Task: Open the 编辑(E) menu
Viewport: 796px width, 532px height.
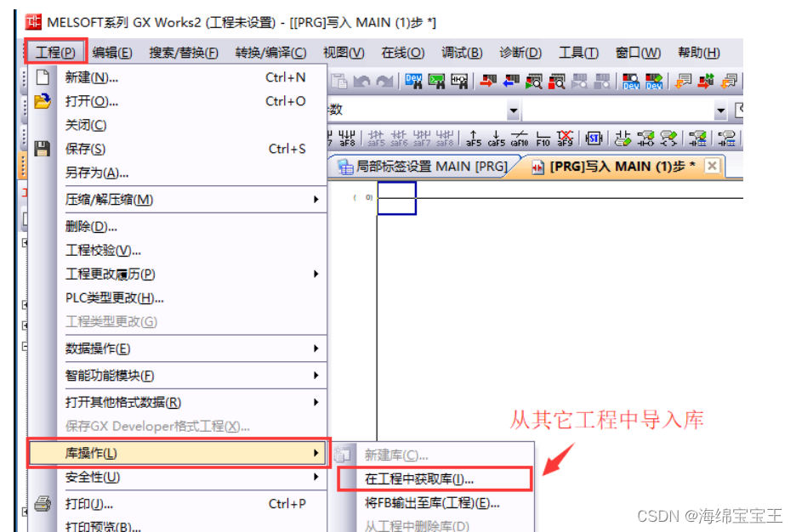Action: 112,52
